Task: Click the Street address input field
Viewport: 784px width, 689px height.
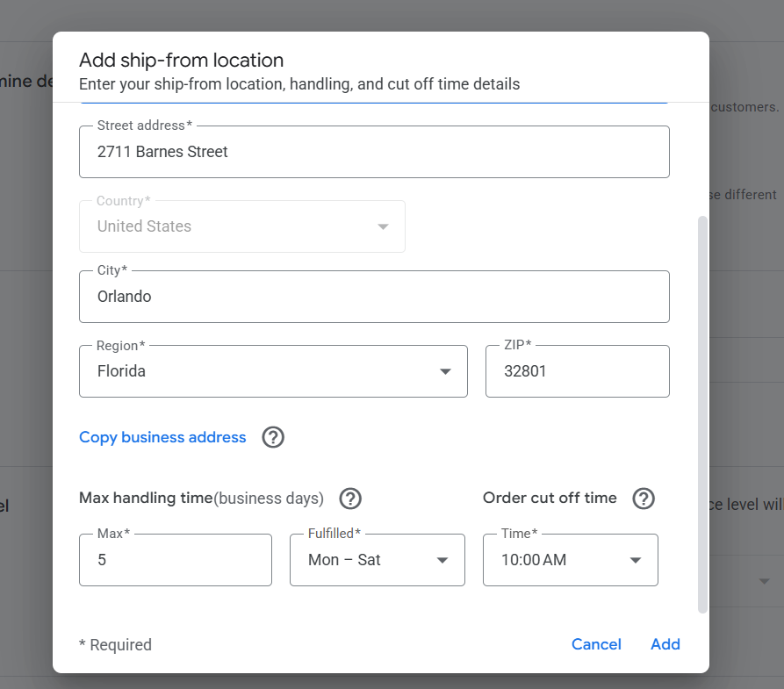Action: click(374, 152)
